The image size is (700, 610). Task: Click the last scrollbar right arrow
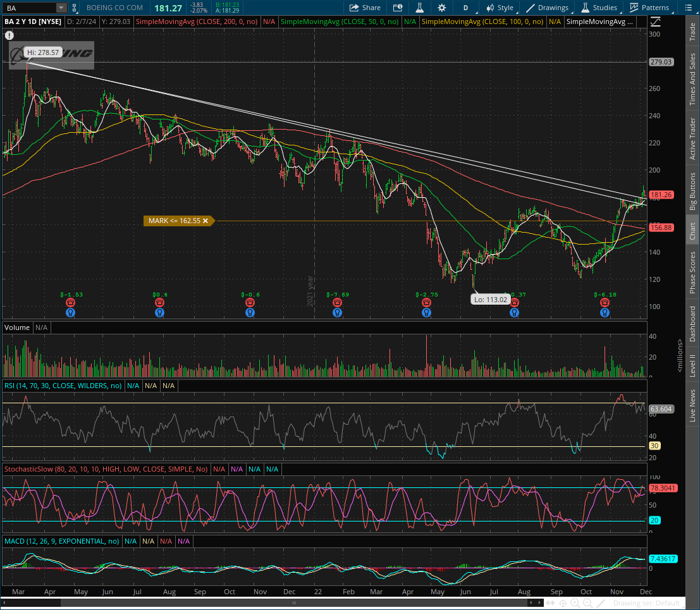pyautogui.click(x=540, y=603)
